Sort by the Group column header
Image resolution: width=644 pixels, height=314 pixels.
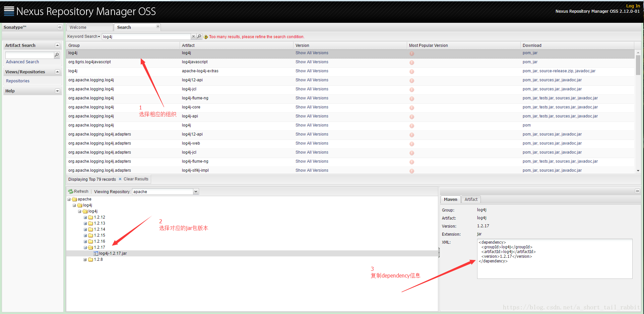(x=123, y=46)
